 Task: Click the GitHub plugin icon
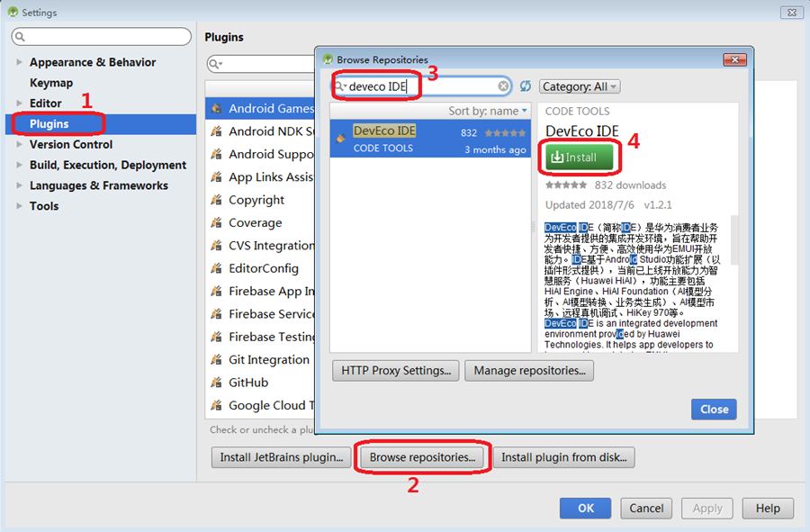tap(216, 383)
